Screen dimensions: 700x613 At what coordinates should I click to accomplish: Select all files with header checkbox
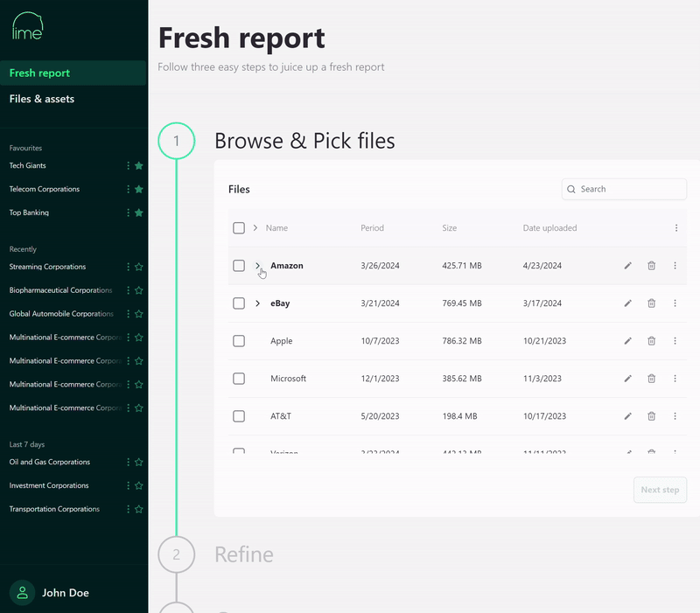(239, 228)
